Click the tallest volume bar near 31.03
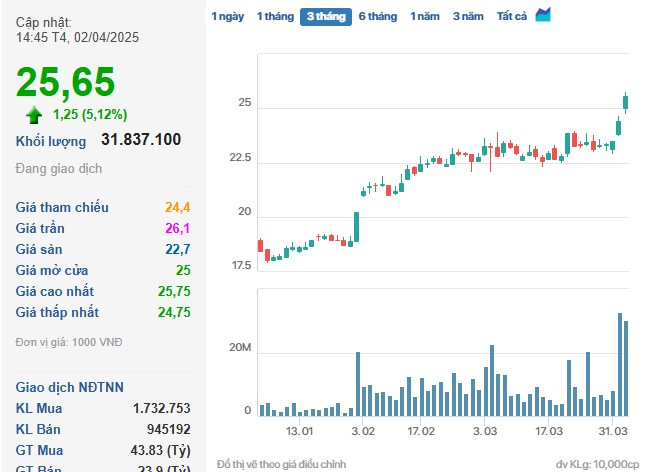The width and height of the screenshot is (659, 472). click(619, 364)
